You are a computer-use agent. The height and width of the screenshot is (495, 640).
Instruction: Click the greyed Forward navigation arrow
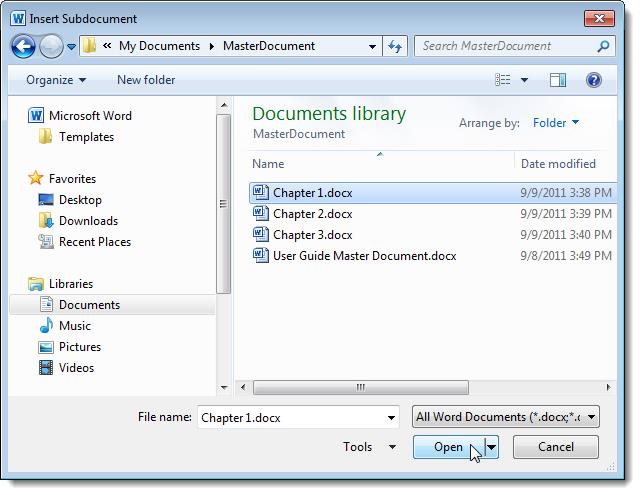[51, 47]
